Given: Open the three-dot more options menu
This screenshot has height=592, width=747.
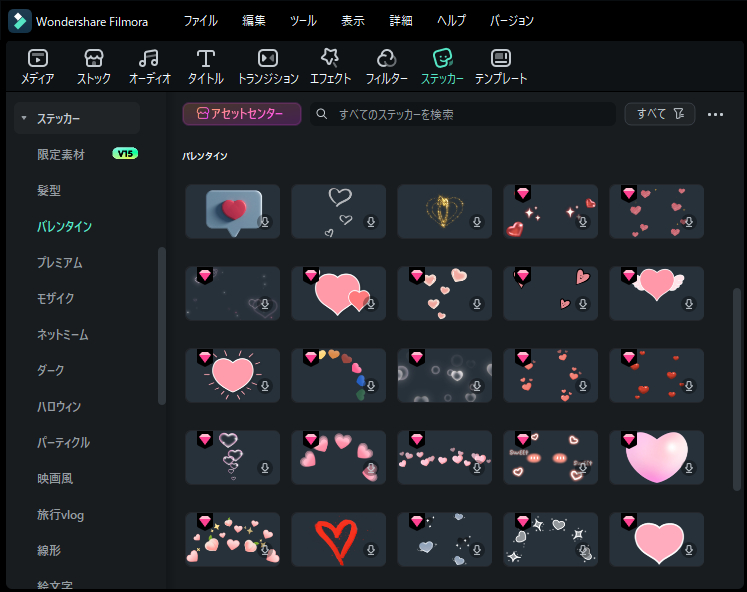Looking at the screenshot, I should (715, 114).
